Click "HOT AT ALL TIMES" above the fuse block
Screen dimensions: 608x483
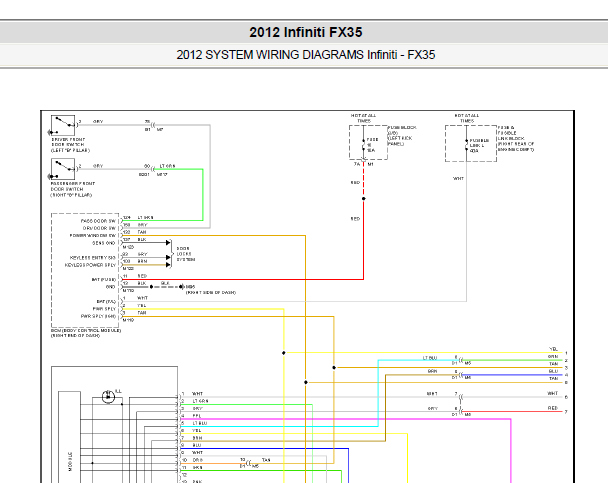coord(364,118)
